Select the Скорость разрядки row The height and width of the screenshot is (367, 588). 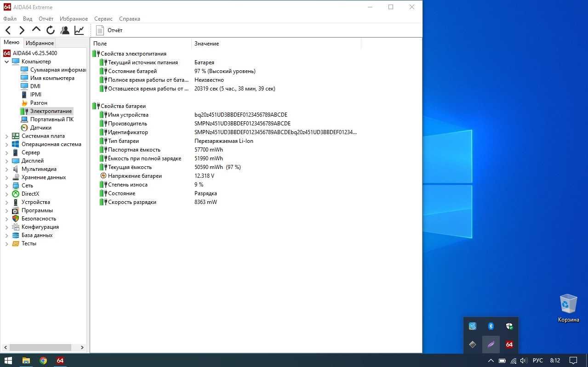225,202
